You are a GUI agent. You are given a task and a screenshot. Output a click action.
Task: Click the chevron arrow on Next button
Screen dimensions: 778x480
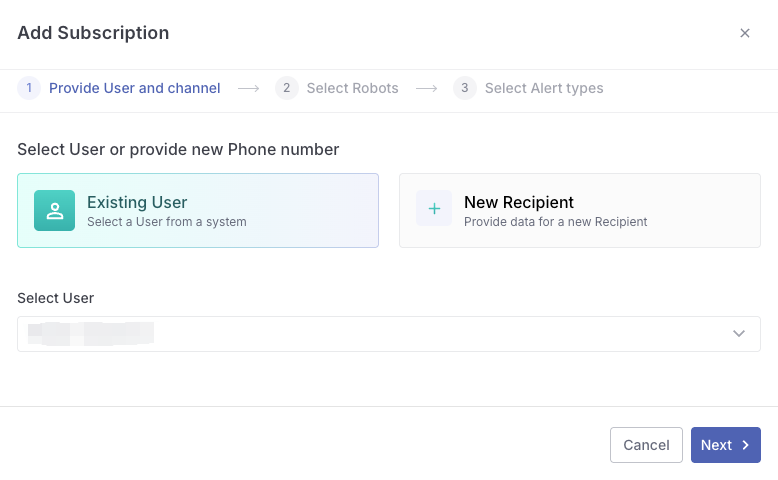[745, 445]
